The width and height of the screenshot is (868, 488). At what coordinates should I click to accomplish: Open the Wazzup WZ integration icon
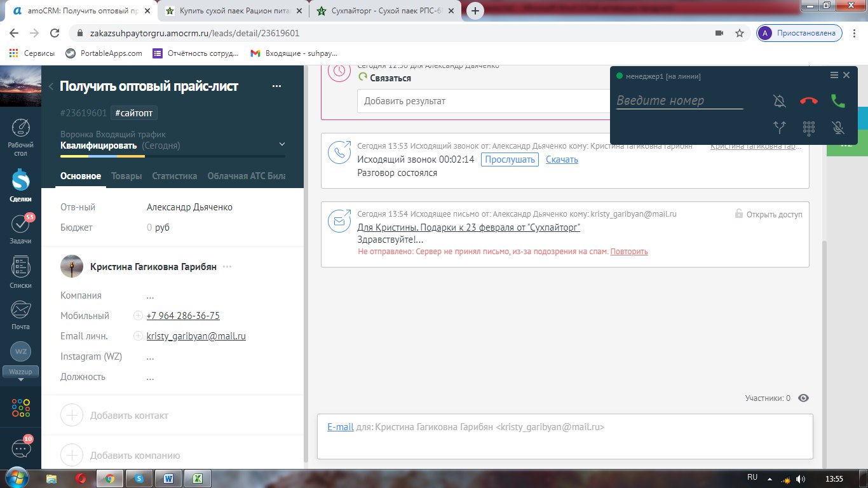click(21, 351)
